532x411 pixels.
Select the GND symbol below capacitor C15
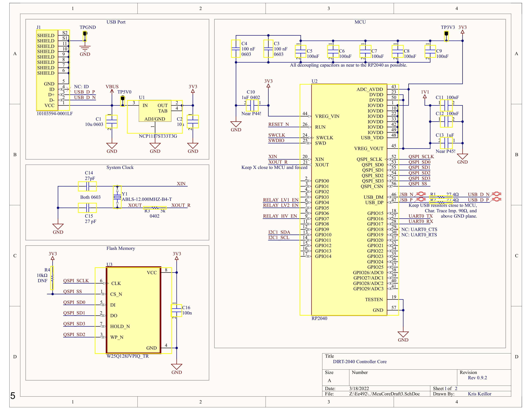pyautogui.click(x=58, y=226)
